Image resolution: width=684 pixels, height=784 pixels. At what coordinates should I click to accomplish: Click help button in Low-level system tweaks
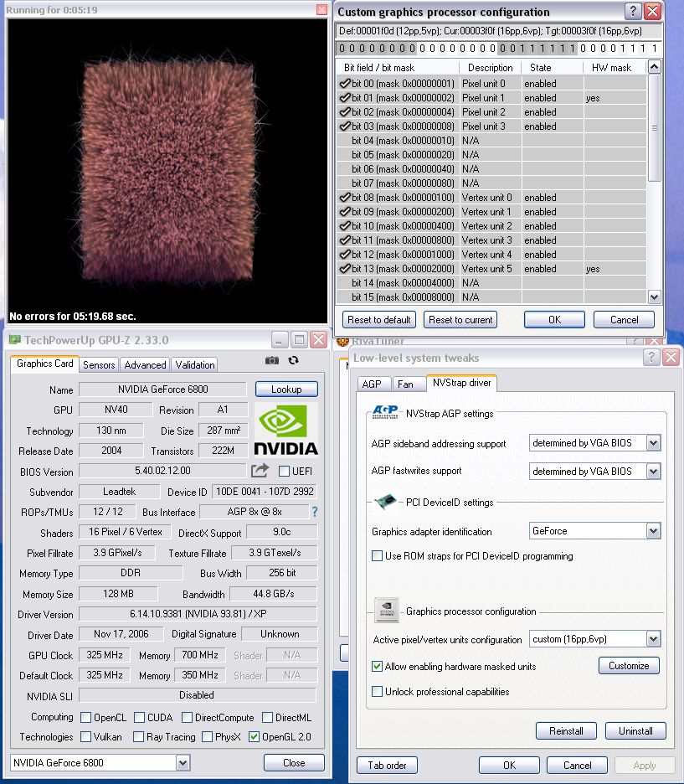pos(651,358)
